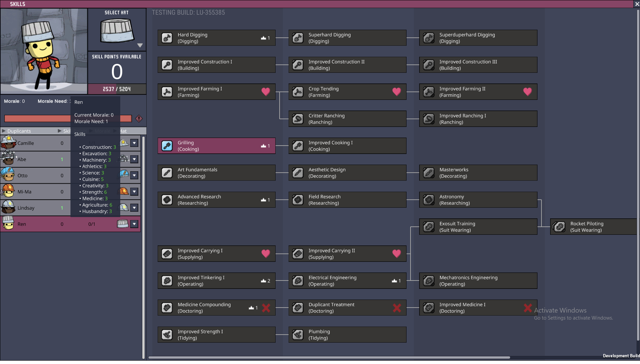Select the Electrical Engineering skill
Viewport: 640px width, 364px height.
tap(347, 281)
